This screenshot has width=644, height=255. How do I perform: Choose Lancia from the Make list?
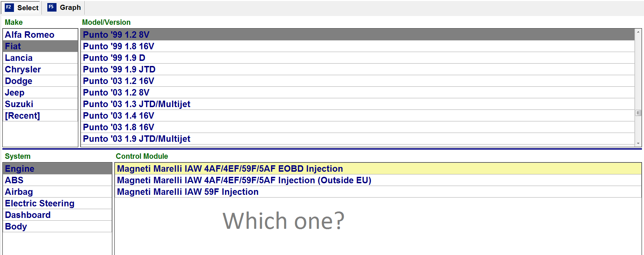tap(19, 58)
